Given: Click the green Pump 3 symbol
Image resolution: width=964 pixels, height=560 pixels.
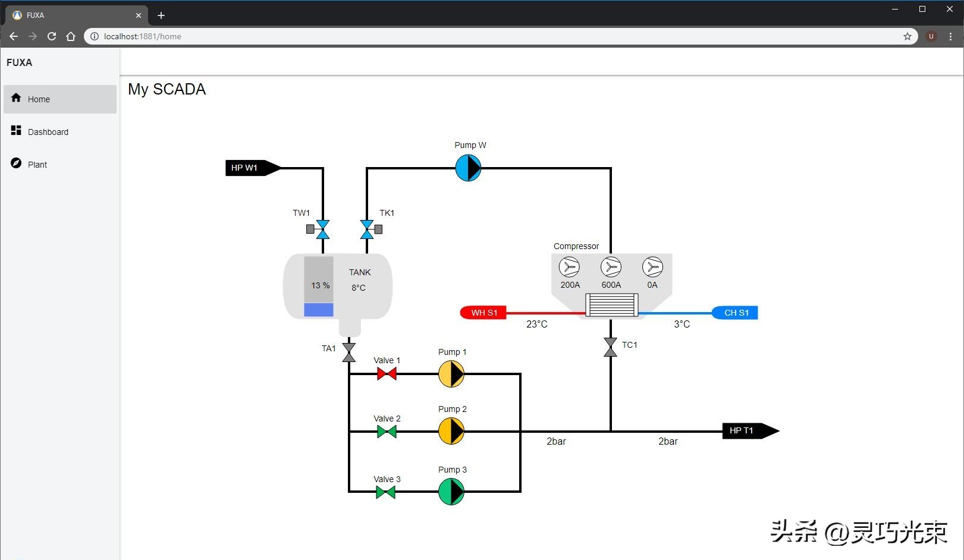Looking at the screenshot, I should tap(451, 492).
